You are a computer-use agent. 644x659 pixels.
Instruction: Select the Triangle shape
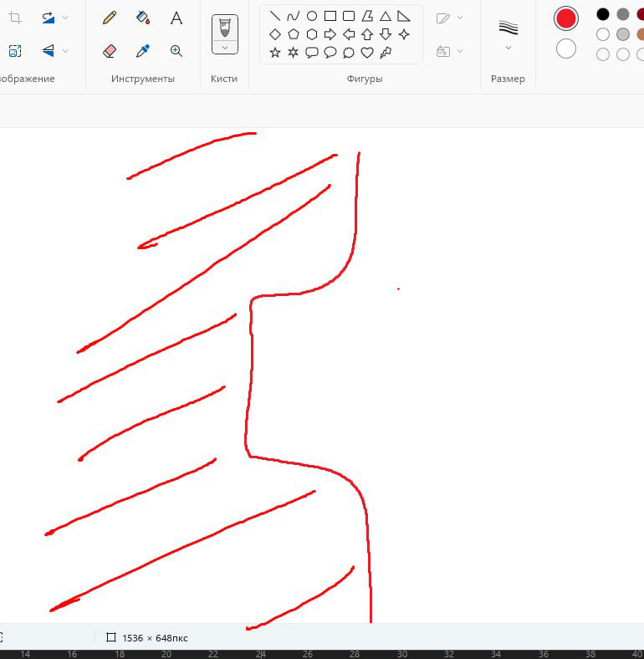pyautogui.click(x=386, y=16)
